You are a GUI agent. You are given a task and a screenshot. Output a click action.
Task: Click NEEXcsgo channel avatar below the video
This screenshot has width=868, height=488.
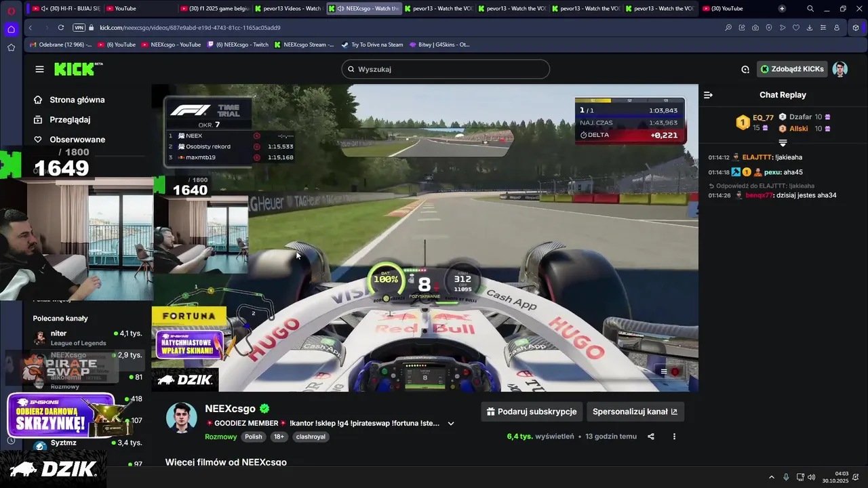[181, 418]
